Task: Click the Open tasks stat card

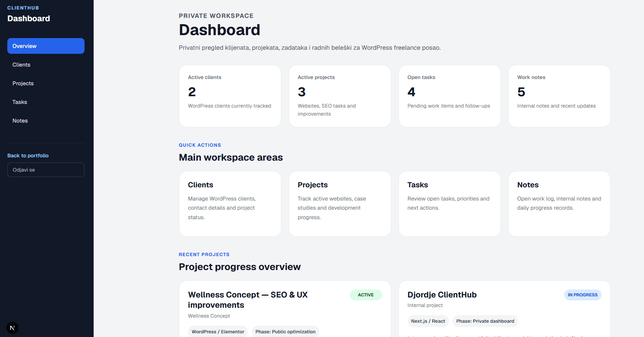Action: click(x=450, y=96)
